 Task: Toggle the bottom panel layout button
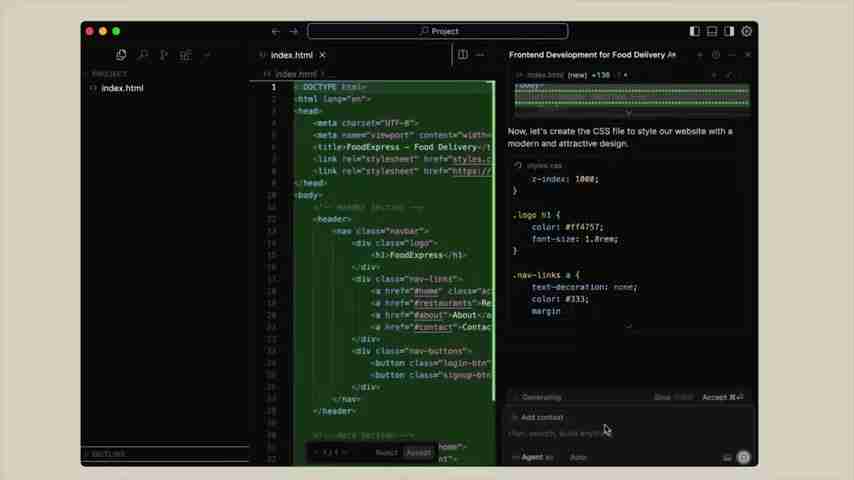711,31
